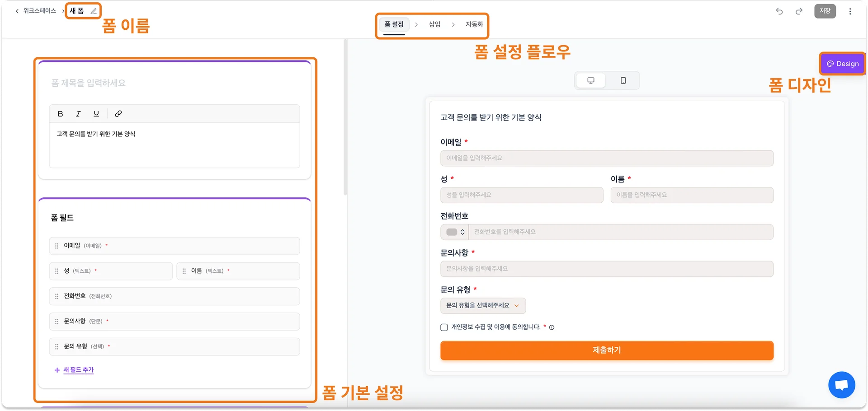Toggle italic text formatting
Viewport: 868px width, 411px height.
click(78, 114)
